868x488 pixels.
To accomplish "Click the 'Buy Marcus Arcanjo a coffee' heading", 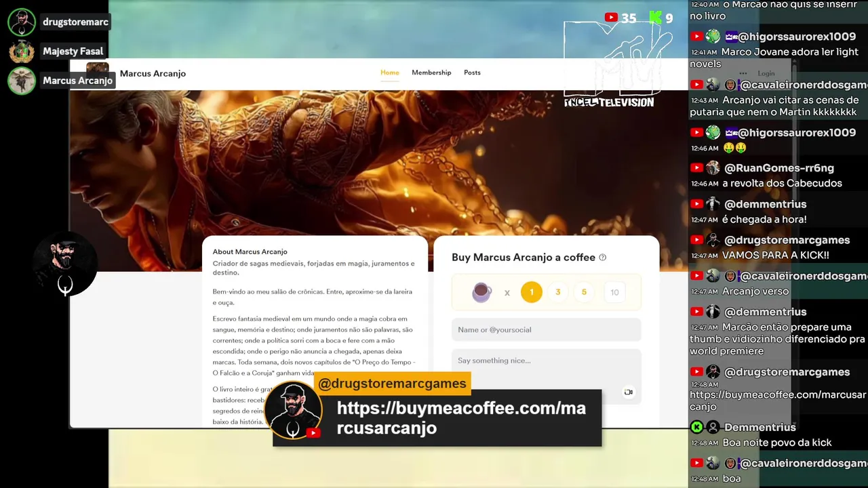I will [x=524, y=258].
